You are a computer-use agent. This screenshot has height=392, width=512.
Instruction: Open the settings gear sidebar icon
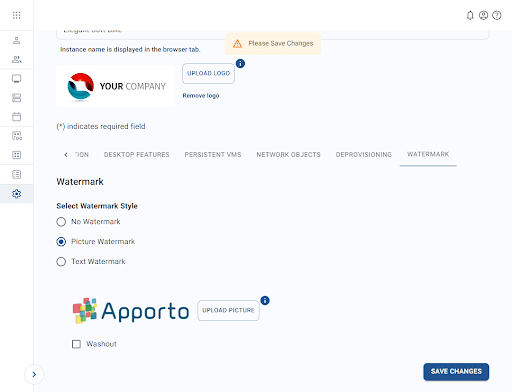[x=16, y=194]
